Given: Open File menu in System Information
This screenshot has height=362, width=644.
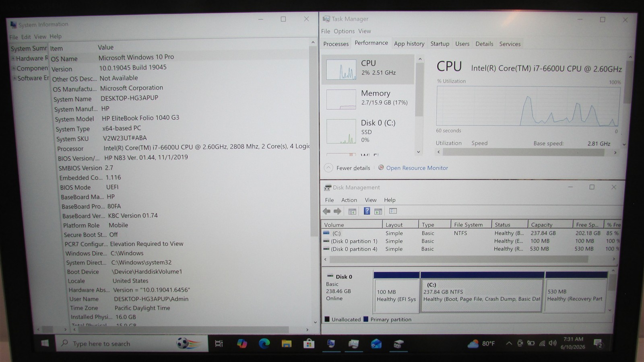Looking at the screenshot, I should [14, 37].
